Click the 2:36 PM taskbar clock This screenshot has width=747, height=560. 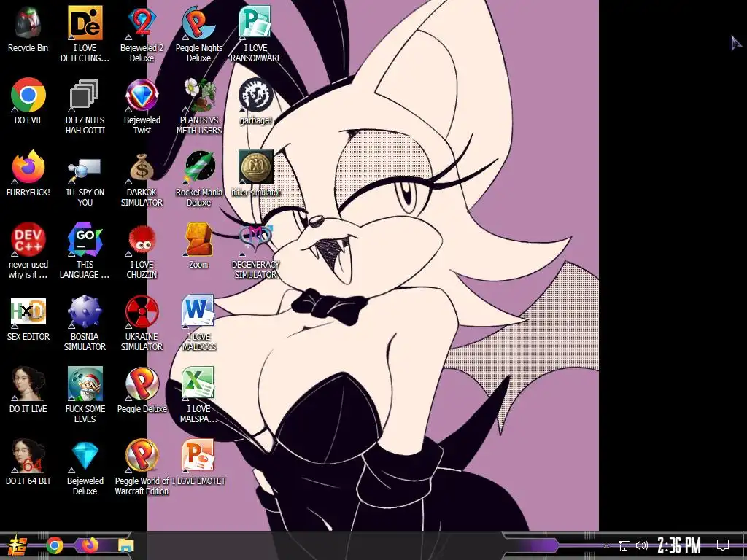click(679, 545)
